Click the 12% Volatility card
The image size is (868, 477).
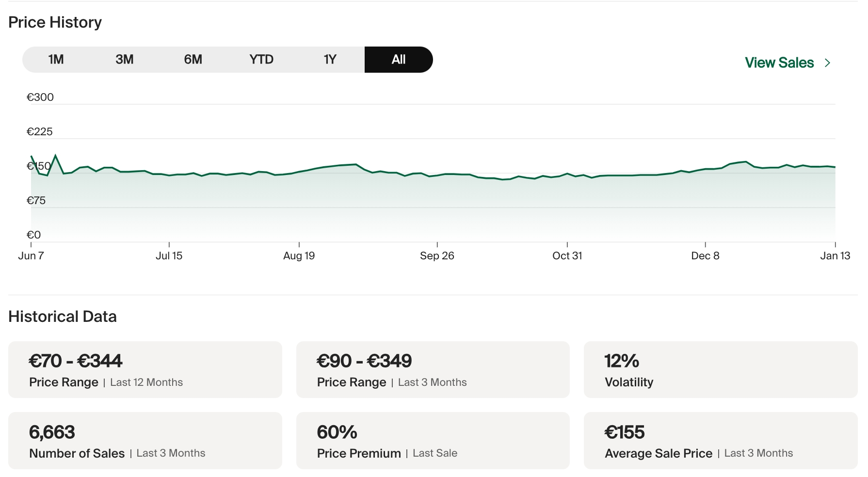[721, 370]
